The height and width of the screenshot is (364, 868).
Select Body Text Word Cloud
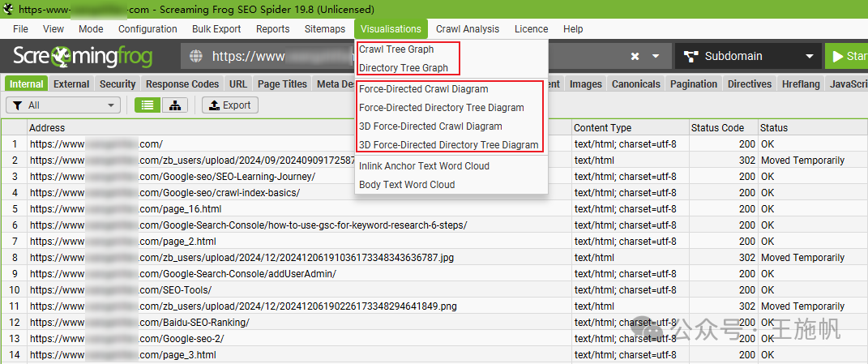click(407, 185)
